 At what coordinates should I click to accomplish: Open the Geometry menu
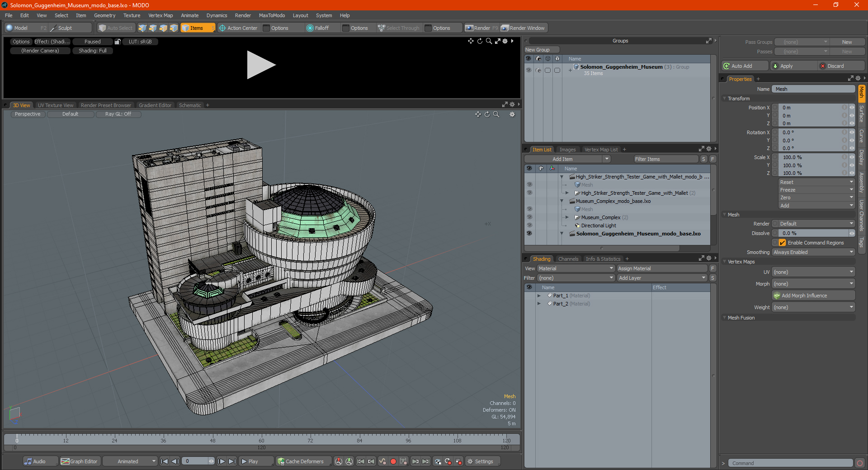click(105, 15)
